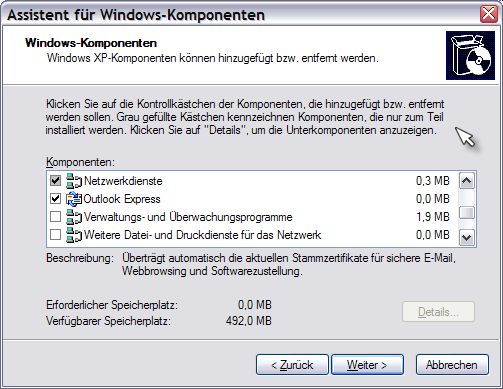Check Weitere Datei- und Druckdienste checkbox
This screenshot has height=389, width=503.
(x=55, y=235)
